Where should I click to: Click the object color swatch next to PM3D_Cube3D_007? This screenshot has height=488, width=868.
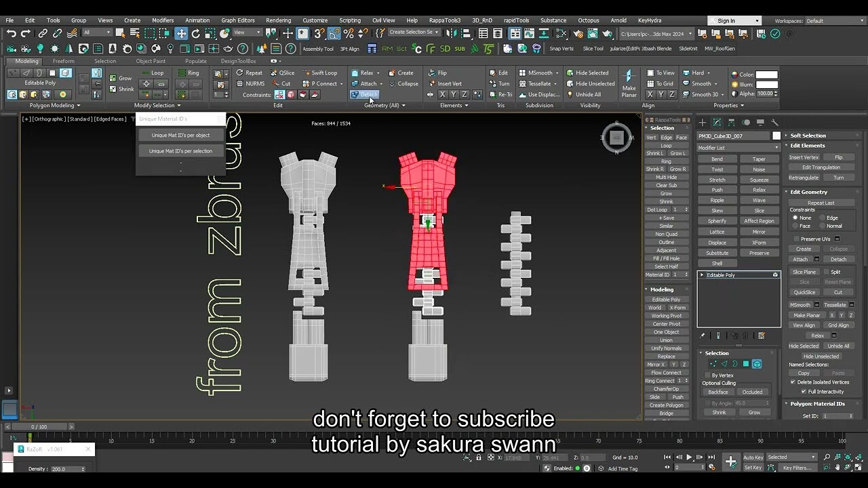(x=776, y=136)
